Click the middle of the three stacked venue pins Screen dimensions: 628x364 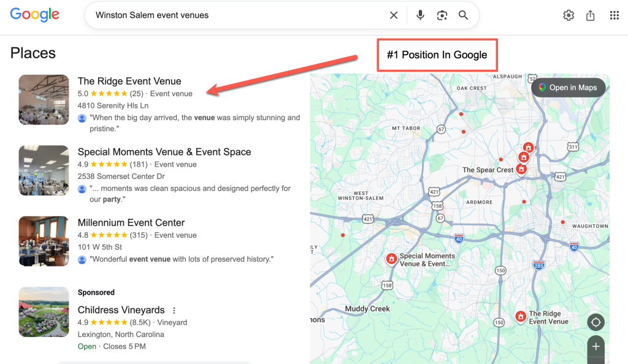[524, 157]
